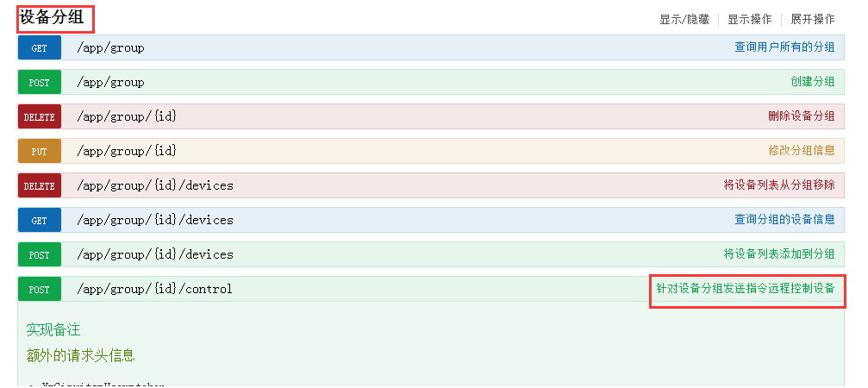Click the 显示操作 link

[749, 19]
